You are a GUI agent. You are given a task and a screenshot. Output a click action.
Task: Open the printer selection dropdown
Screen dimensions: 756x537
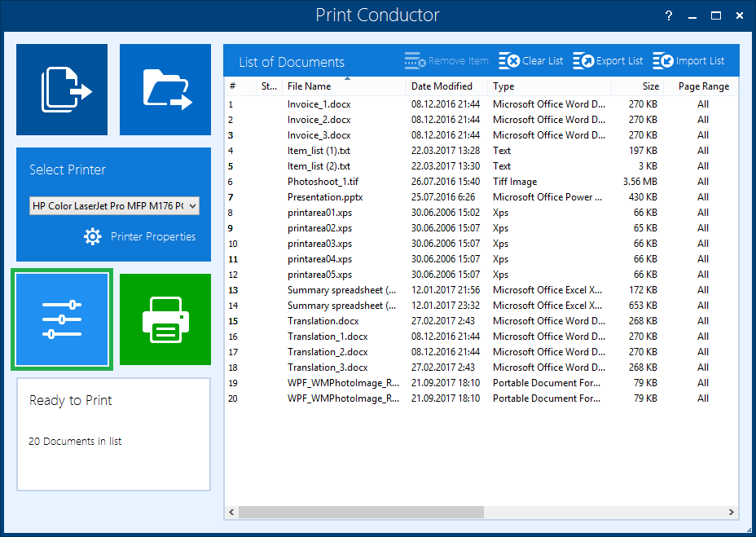tap(191, 205)
